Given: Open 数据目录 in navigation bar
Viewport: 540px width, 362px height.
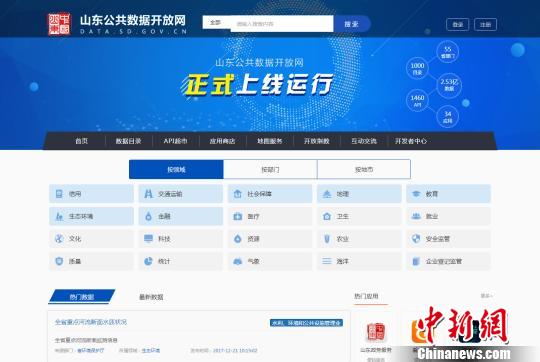Looking at the screenshot, I should pyautogui.click(x=128, y=141).
